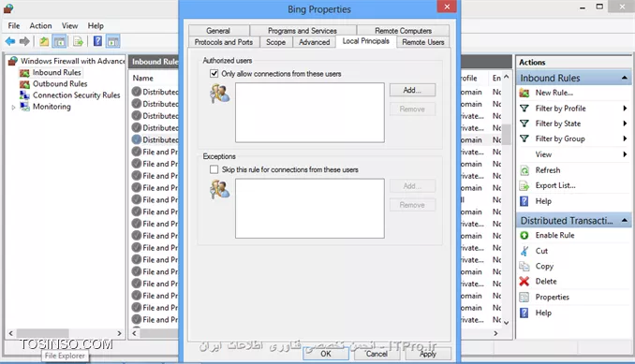635x364 pixels.
Task: Toggle the Show/Hide action pane icon
Action: [113, 41]
